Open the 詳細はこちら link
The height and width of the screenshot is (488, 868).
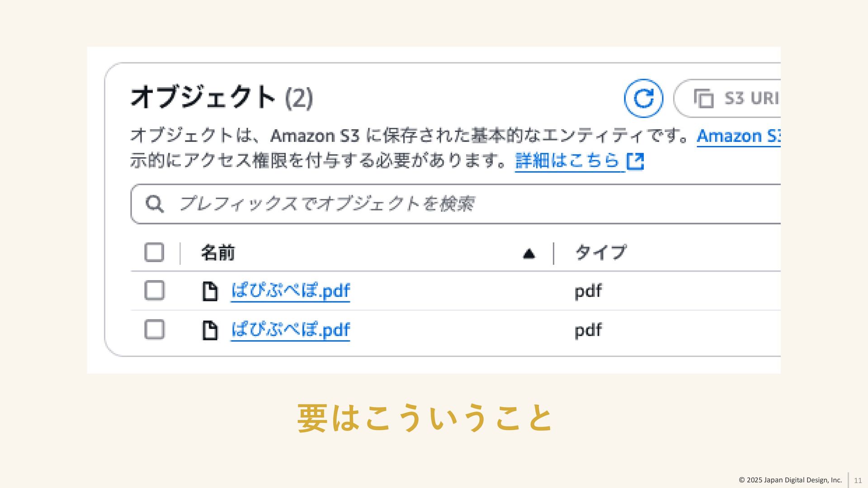(567, 161)
